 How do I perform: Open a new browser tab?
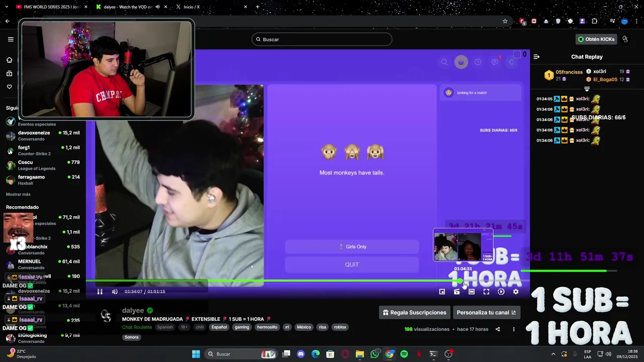pyautogui.click(x=258, y=7)
